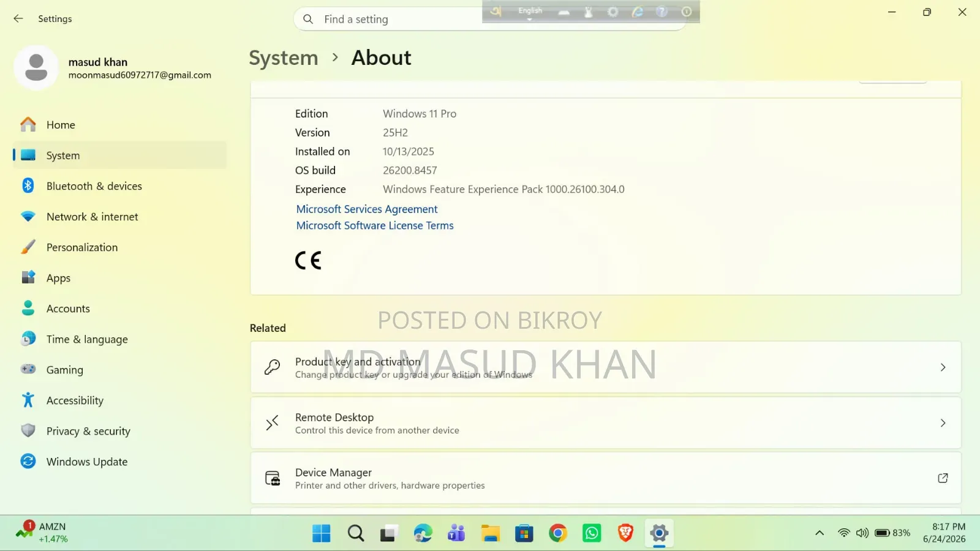Click the Related section heading
Viewport: 980px width, 551px height.
[x=268, y=328]
